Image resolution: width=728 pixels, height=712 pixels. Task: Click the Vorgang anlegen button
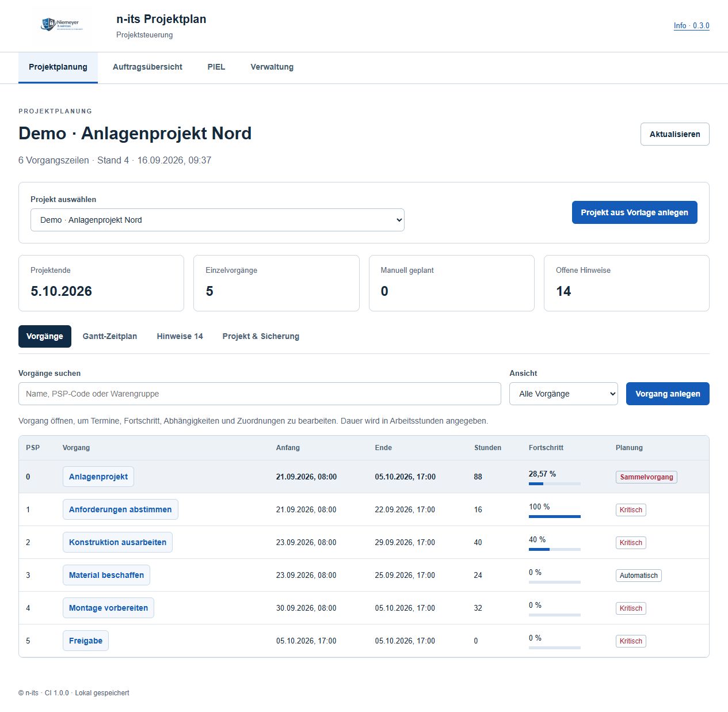point(668,394)
